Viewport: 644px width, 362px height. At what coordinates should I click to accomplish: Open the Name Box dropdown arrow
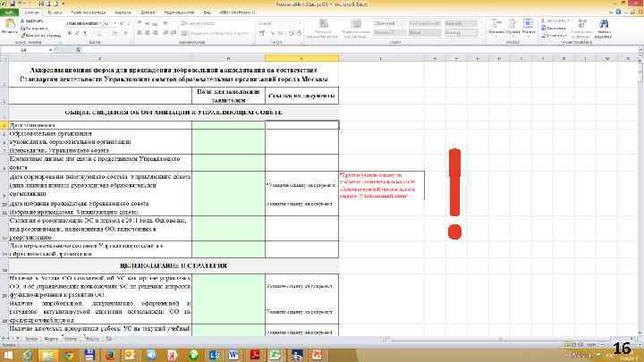[51, 50]
